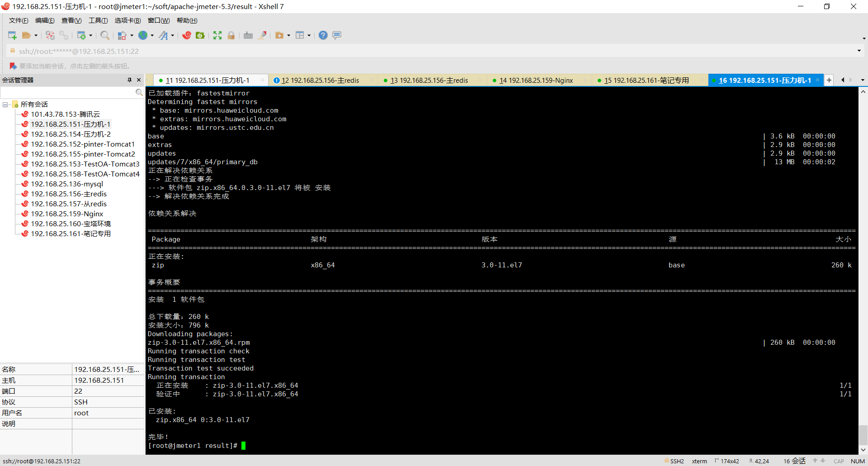Click the keyboard key-mapping icon
This screenshot has width=868, height=466.
pos(248,35)
